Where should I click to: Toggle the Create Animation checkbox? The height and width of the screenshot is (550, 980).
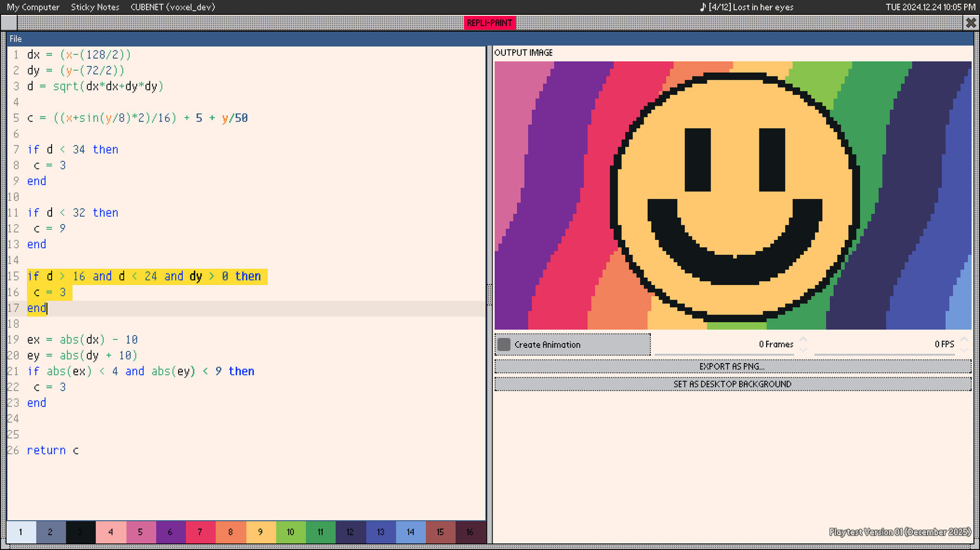click(504, 345)
